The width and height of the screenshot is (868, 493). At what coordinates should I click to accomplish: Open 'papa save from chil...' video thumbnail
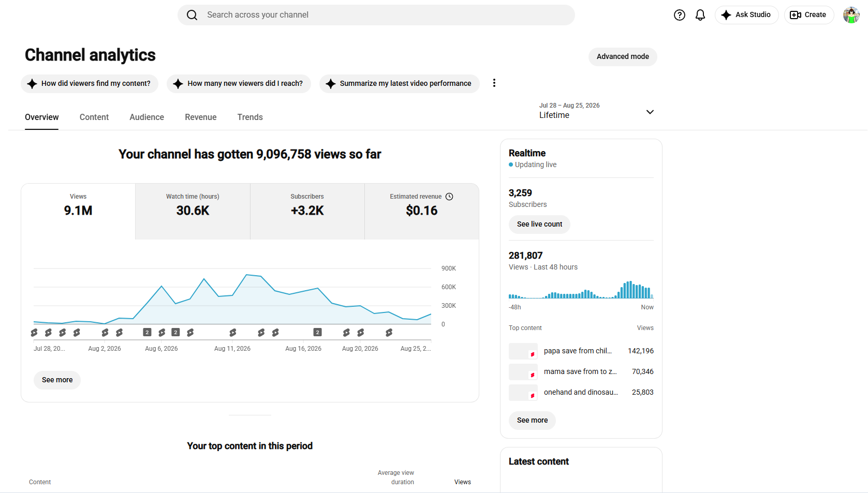pos(523,351)
